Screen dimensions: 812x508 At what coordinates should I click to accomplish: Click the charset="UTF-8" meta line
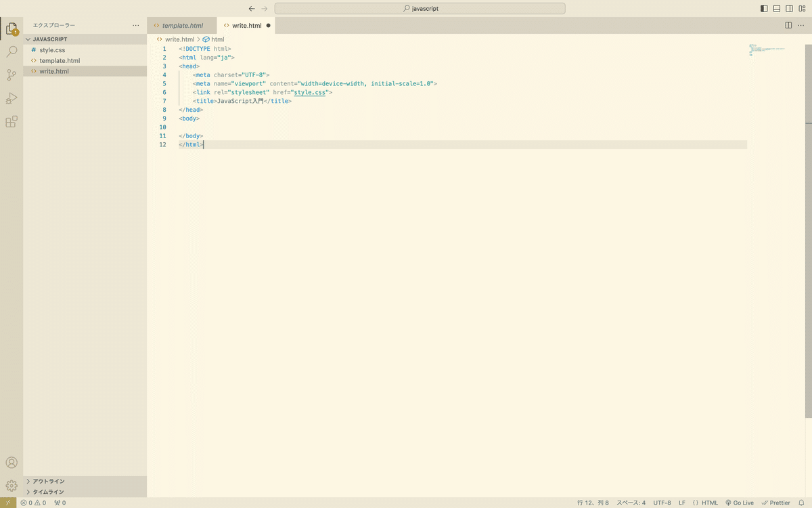231,75
